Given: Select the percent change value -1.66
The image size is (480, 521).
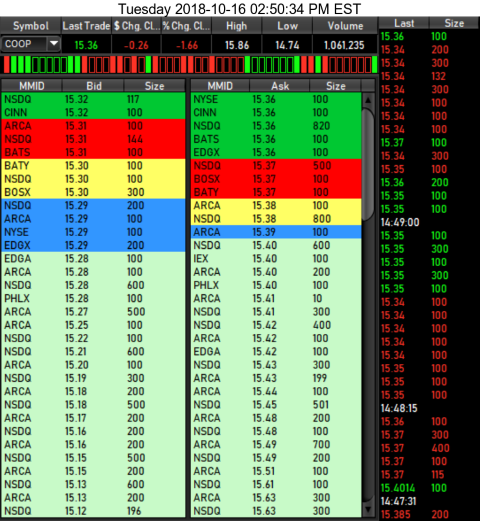Looking at the screenshot, I should pos(187,45).
